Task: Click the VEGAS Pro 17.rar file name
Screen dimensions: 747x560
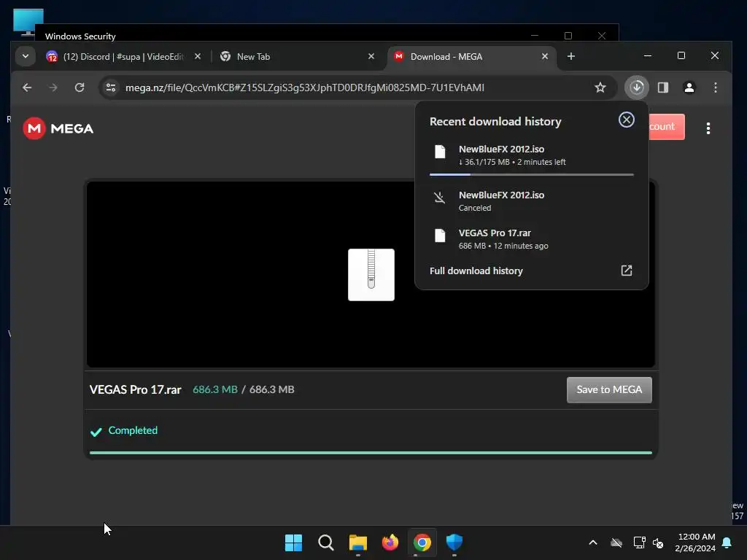Action: [135, 389]
